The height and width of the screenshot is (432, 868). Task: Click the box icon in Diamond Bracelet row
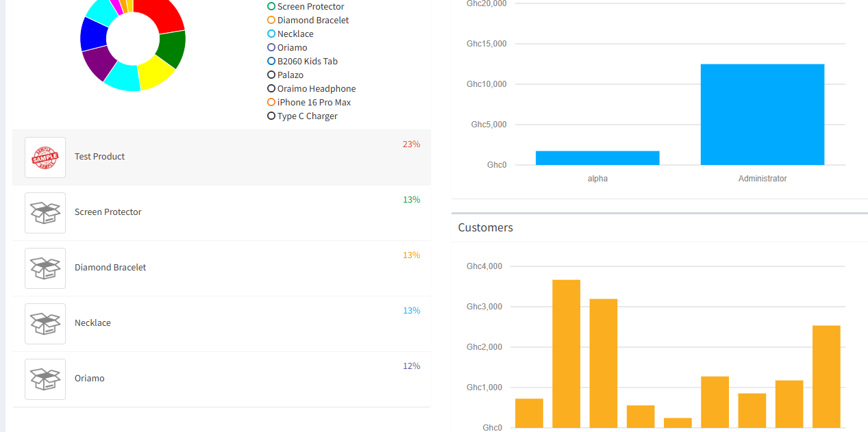[45, 268]
